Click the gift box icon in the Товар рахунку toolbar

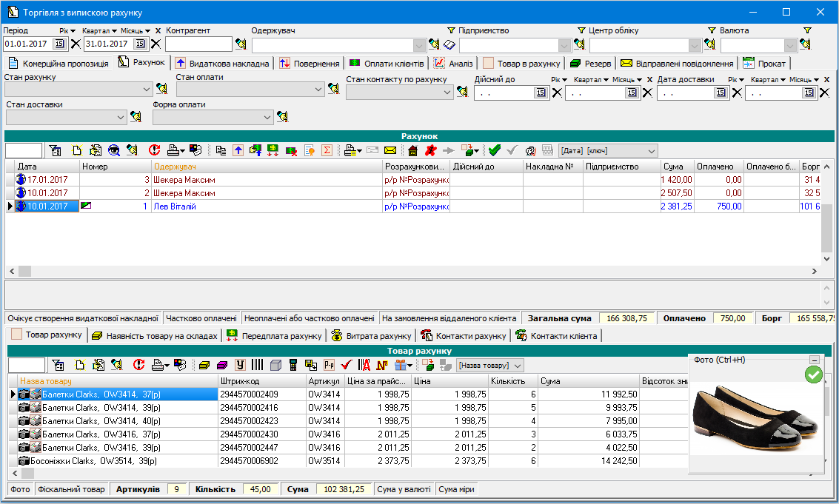coord(401,365)
